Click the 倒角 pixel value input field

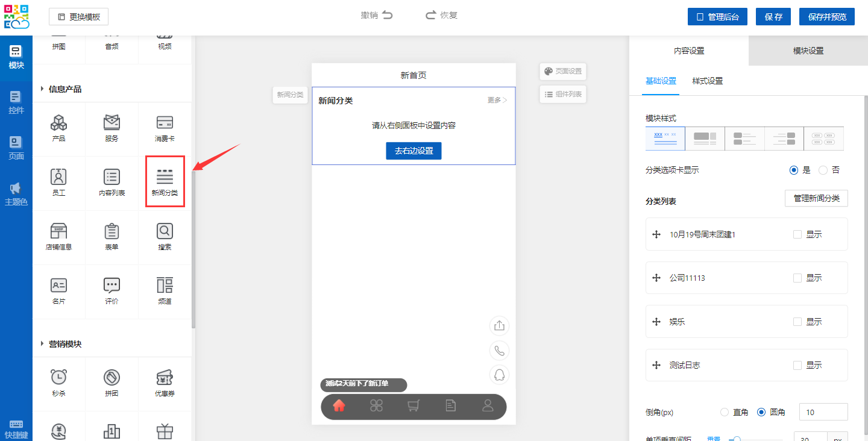(823, 412)
